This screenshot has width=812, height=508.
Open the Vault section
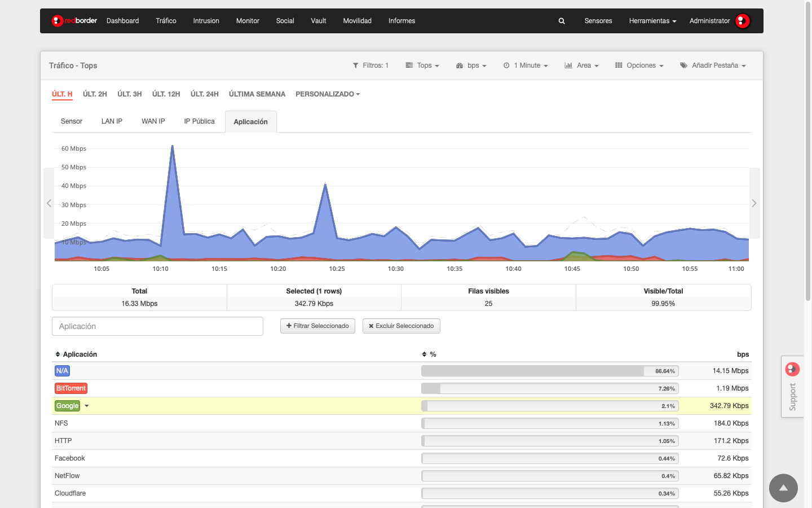pyautogui.click(x=319, y=21)
